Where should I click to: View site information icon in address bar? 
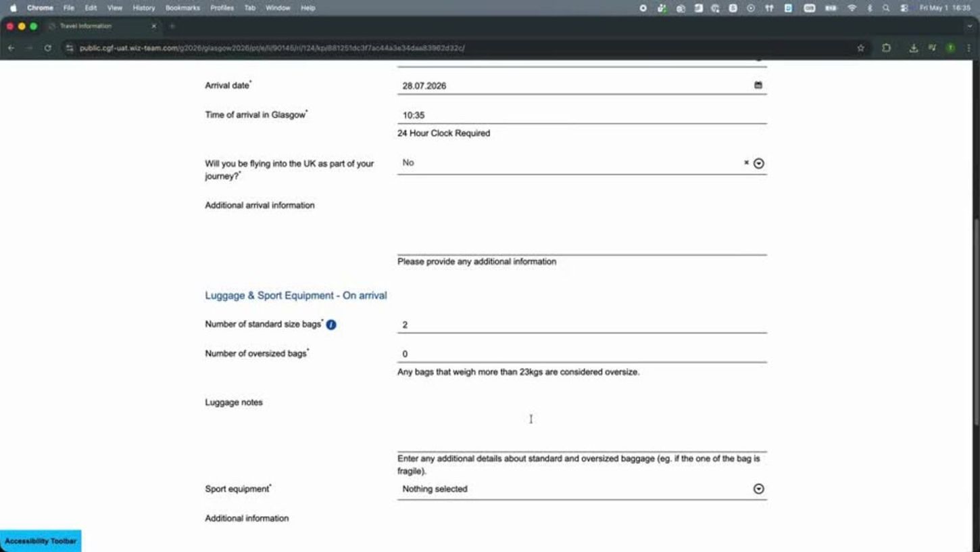point(70,48)
